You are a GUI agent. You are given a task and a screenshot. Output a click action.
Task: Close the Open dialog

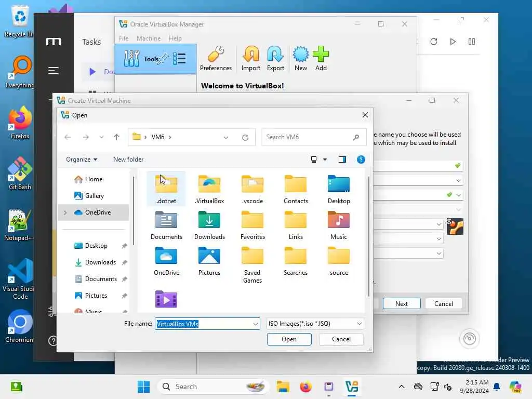coord(365,115)
